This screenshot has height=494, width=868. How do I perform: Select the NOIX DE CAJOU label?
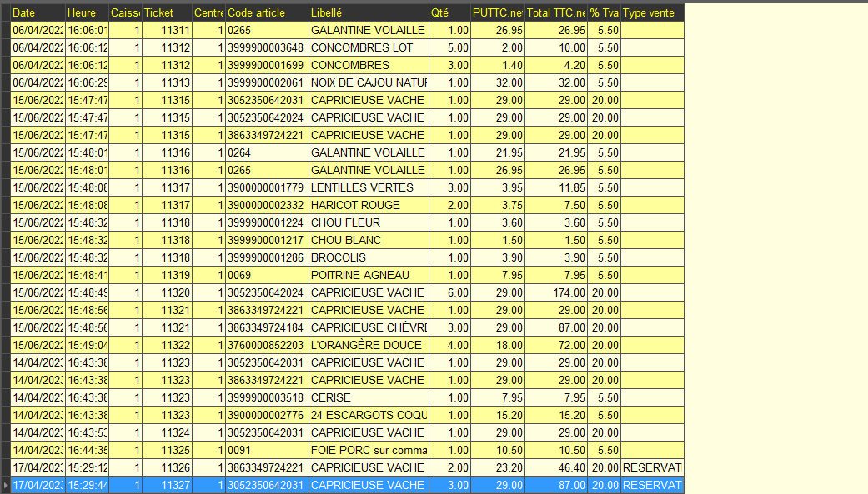(x=369, y=83)
